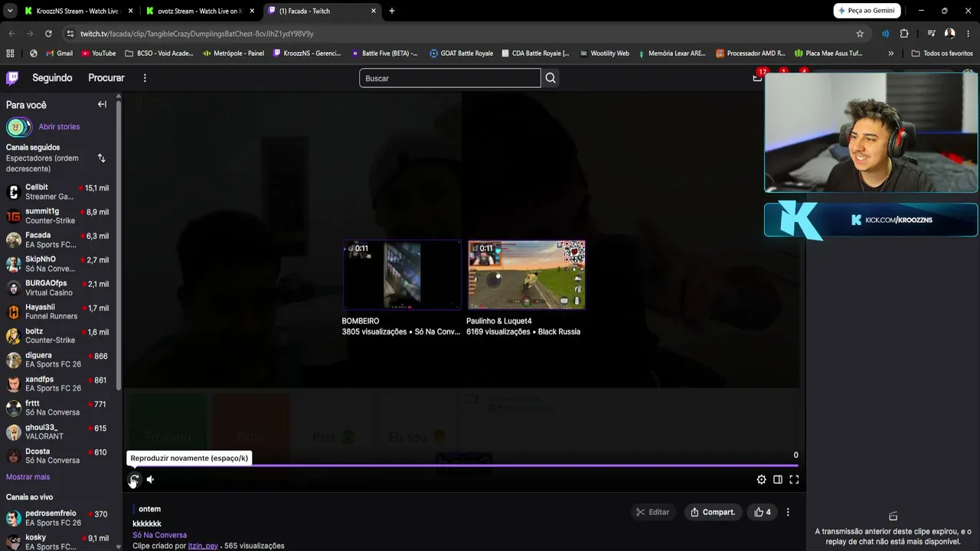The height and width of the screenshot is (551, 980).
Task: Click the Twitch home logo
Action: (x=12, y=78)
